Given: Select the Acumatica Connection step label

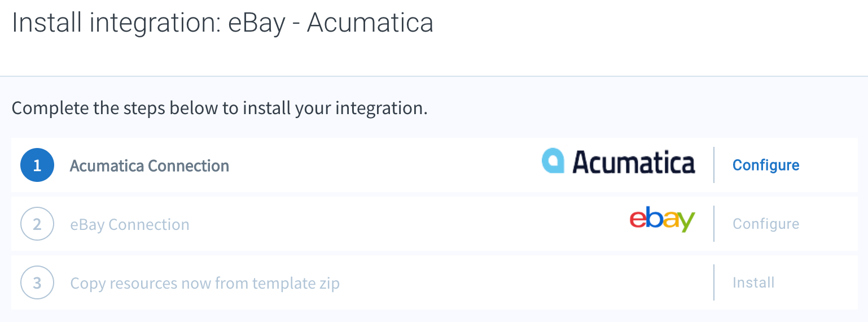Looking at the screenshot, I should pyautogui.click(x=150, y=166).
